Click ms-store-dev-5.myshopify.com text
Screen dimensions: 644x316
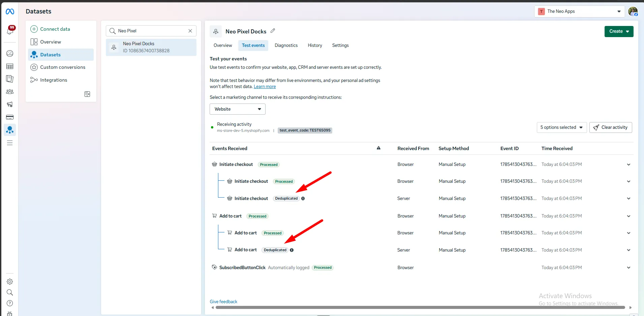pyautogui.click(x=243, y=131)
